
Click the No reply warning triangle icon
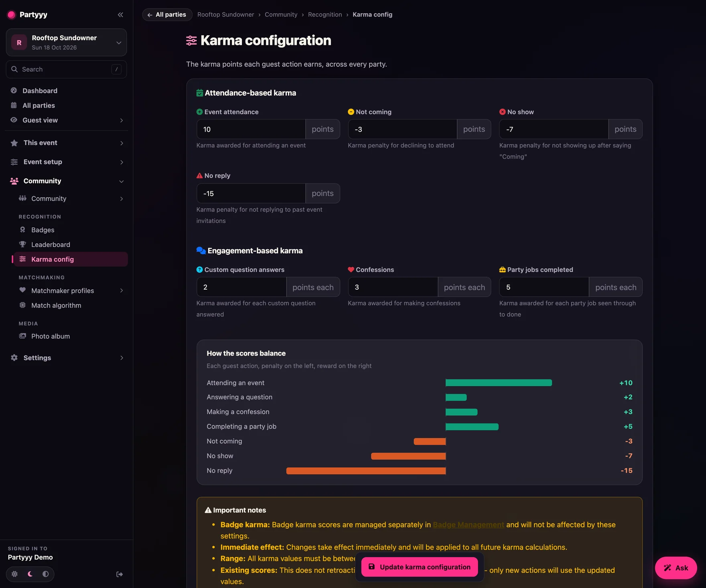(x=199, y=176)
